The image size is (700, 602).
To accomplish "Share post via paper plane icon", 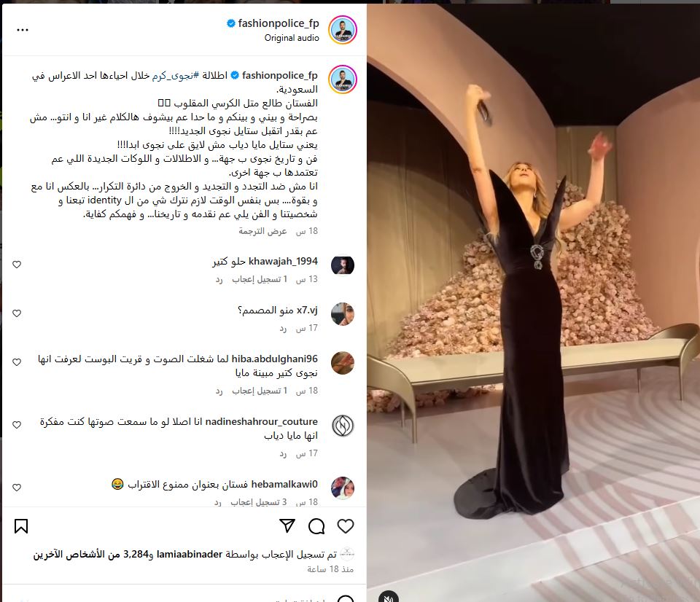I will coord(287,525).
